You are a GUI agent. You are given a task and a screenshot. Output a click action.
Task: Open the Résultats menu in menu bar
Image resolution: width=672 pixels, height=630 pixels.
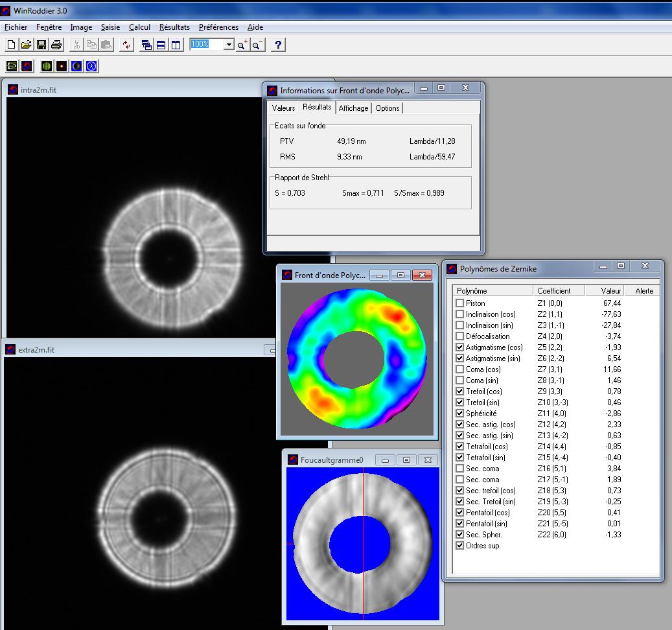coord(174,27)
